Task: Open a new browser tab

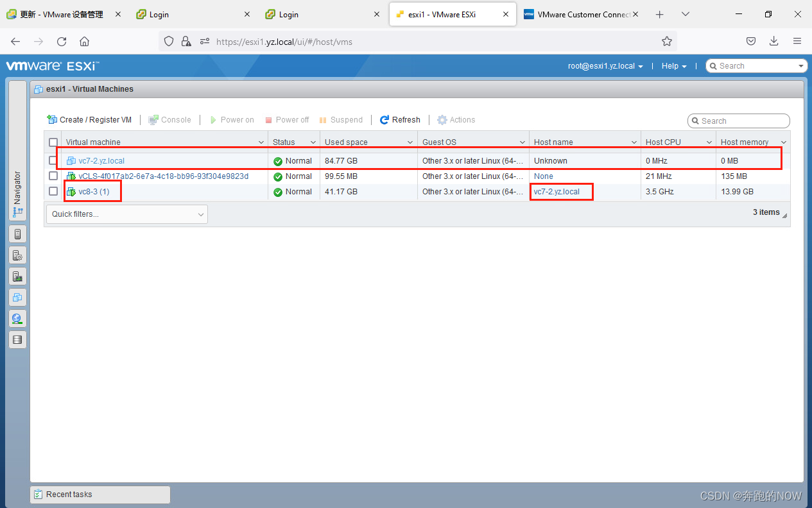Action: 660,14
